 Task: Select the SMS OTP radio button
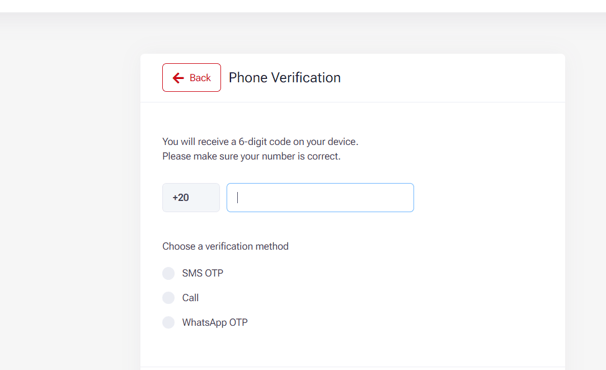click(169, 273)
